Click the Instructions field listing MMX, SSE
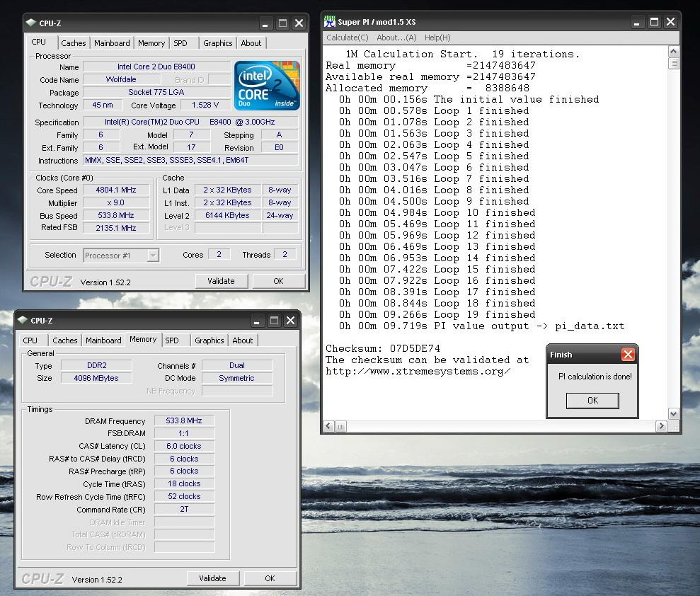The width and height of the screenshot is (700, 596). (x=190, y=160)
